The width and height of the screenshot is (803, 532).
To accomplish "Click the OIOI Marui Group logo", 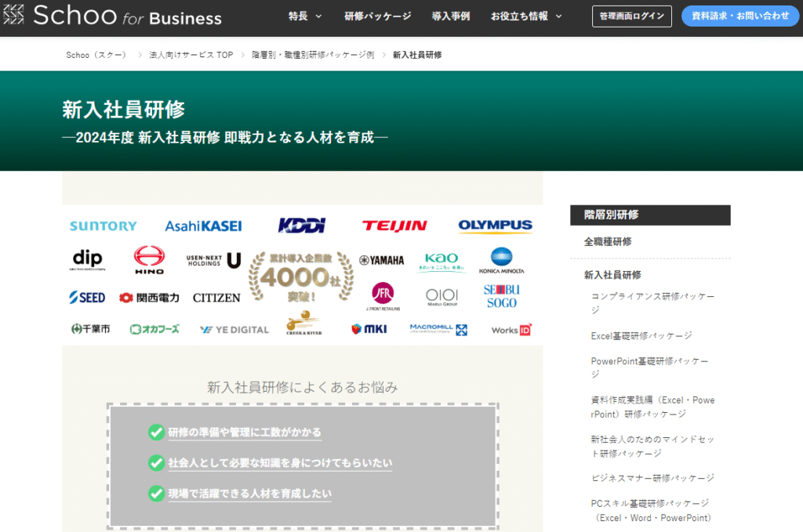I will pyautogui.click(x=442, y=297).
